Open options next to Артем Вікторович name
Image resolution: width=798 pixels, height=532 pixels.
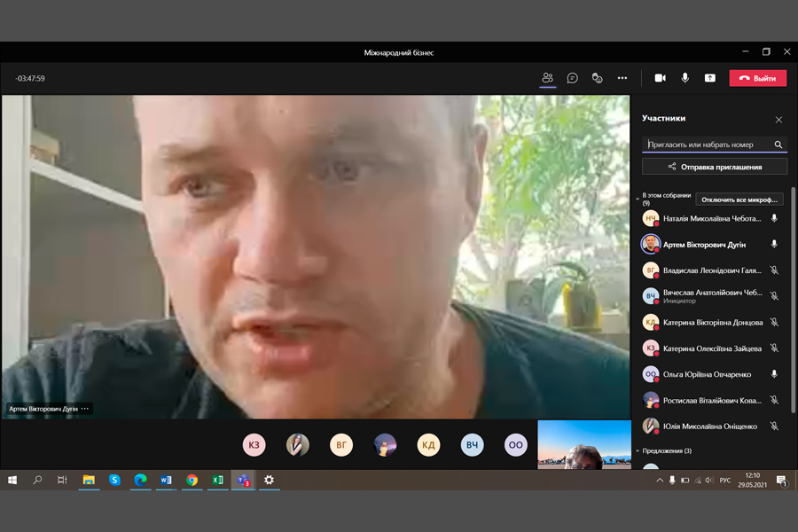(x=86, y=409)
